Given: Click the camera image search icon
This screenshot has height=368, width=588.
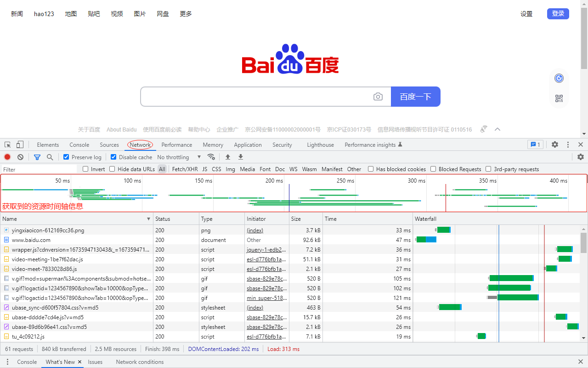Looking at the screenshot, I should click(x=378, y=97).
